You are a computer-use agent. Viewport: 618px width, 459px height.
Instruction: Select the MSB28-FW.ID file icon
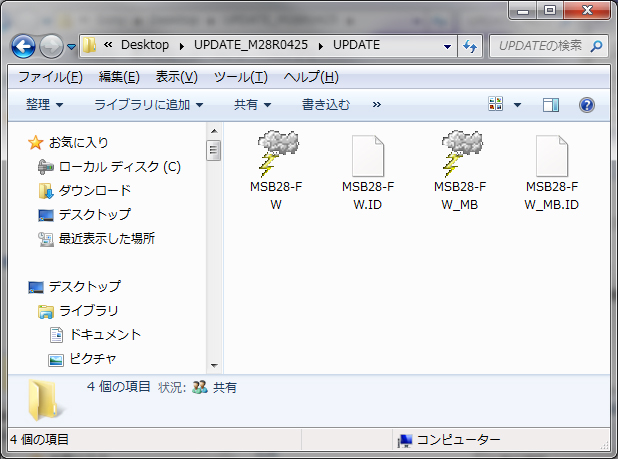(368, 156)
